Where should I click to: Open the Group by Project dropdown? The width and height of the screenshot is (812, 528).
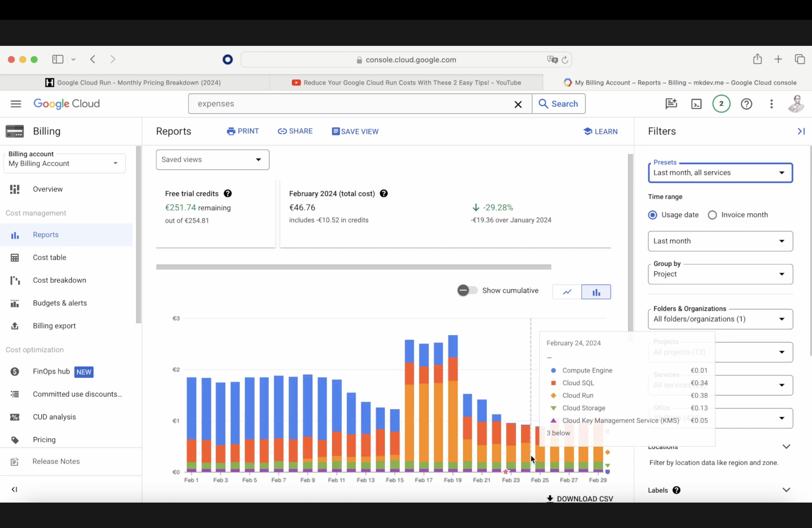coord(720,274)
